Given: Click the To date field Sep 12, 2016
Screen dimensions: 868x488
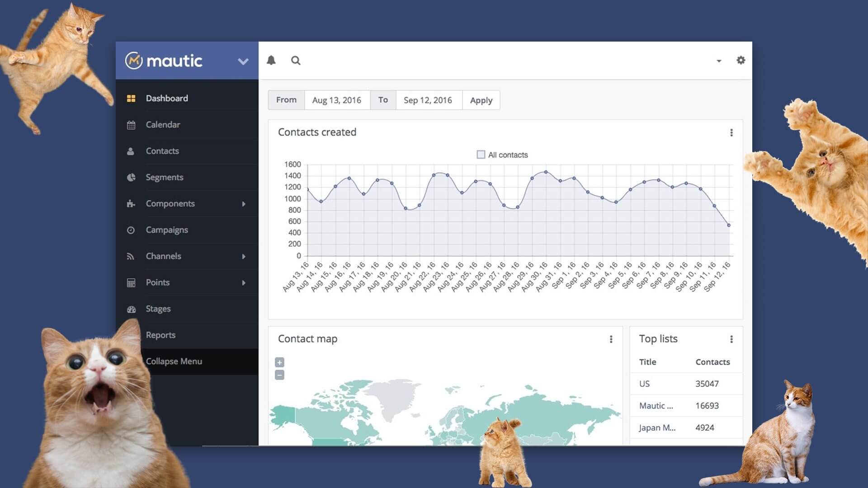Looking at the screenshot, I should point(429,100).
